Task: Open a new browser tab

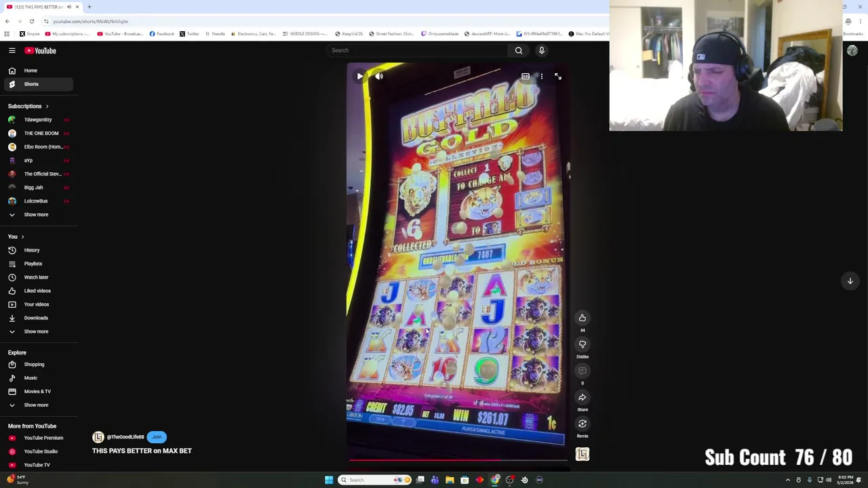Action: (89, 7)
